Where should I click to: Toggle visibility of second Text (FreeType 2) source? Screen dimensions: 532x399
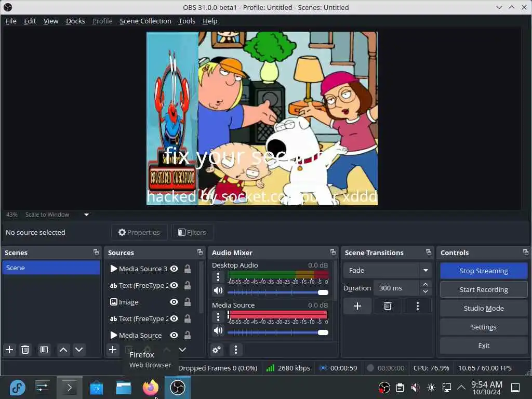point(174,318)
